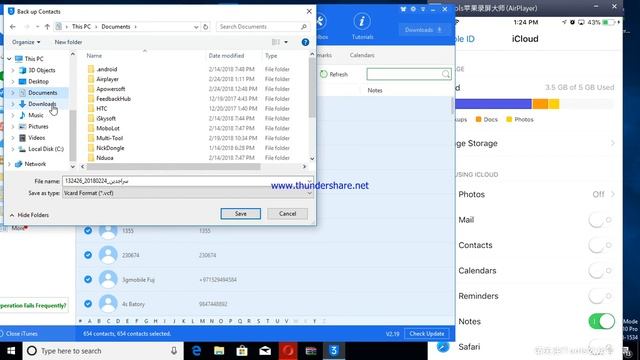
Task: Uncheck the 4s Batory contact checkbox
Action: point(88,304)
